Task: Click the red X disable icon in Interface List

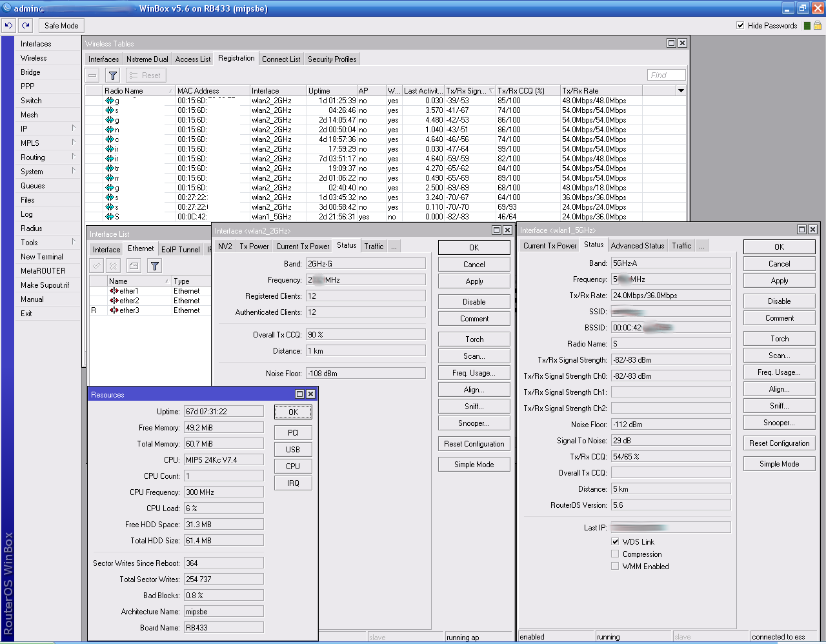Action: [114, 266]
